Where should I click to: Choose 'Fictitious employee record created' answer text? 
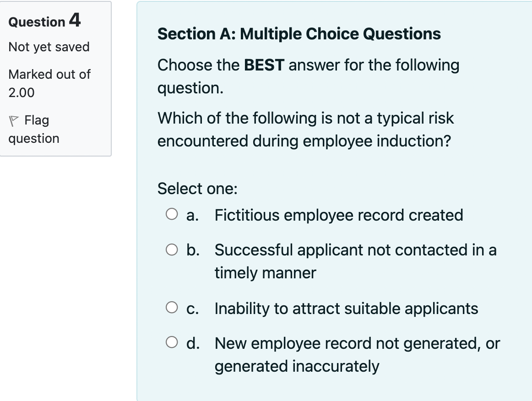coord(339,215)
